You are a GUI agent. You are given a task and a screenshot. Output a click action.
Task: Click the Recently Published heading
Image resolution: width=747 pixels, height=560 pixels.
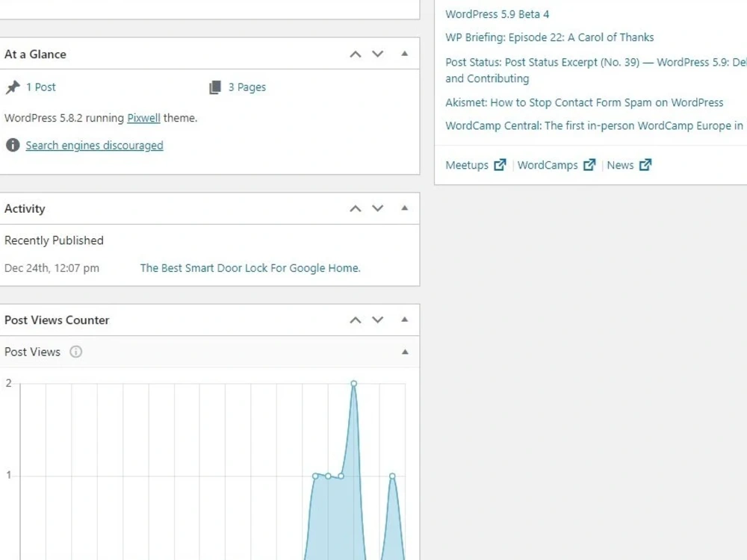pyautogui.click(x=54, y=240)
